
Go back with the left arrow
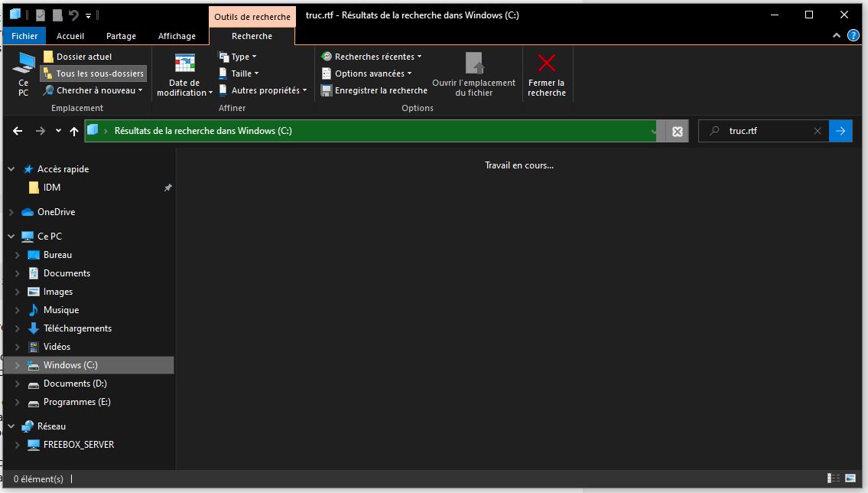click(18, 131)
